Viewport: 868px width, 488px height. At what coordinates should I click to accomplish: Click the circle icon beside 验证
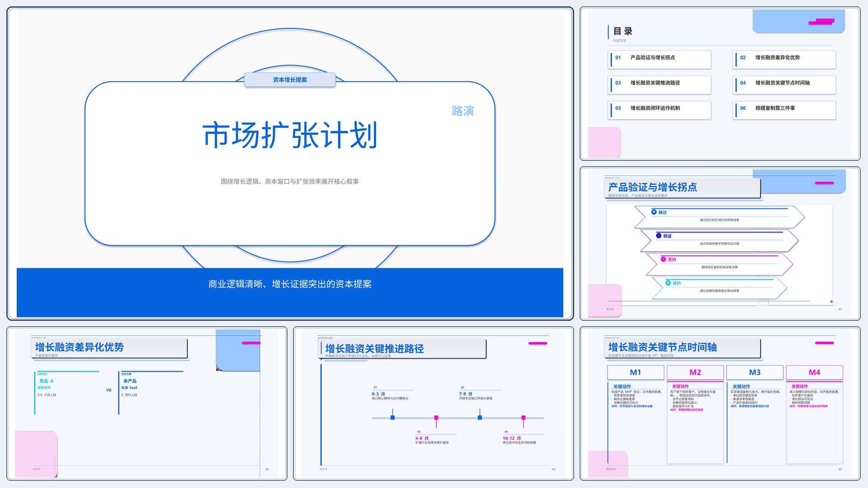point(659,235)
